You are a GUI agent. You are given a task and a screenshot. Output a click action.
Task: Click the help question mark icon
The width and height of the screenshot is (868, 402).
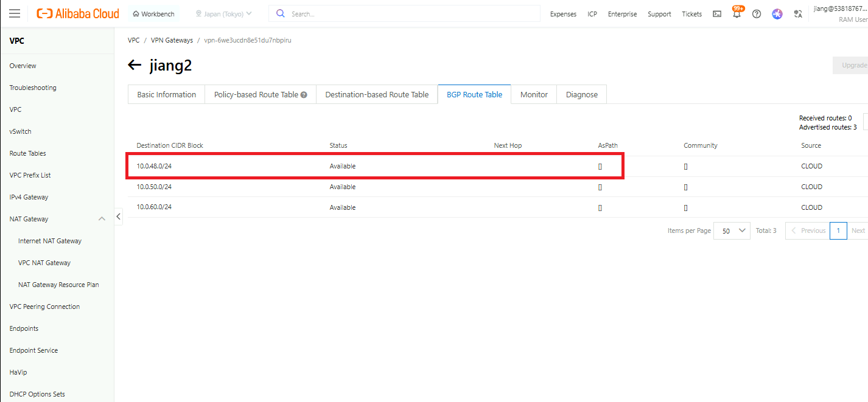pos(757,14)
